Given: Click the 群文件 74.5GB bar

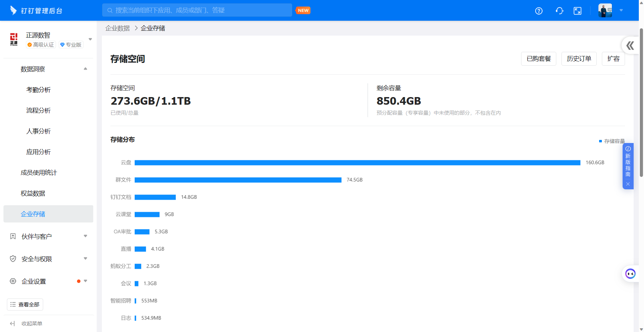Looking at the screenshot, I should coord(238,180).
